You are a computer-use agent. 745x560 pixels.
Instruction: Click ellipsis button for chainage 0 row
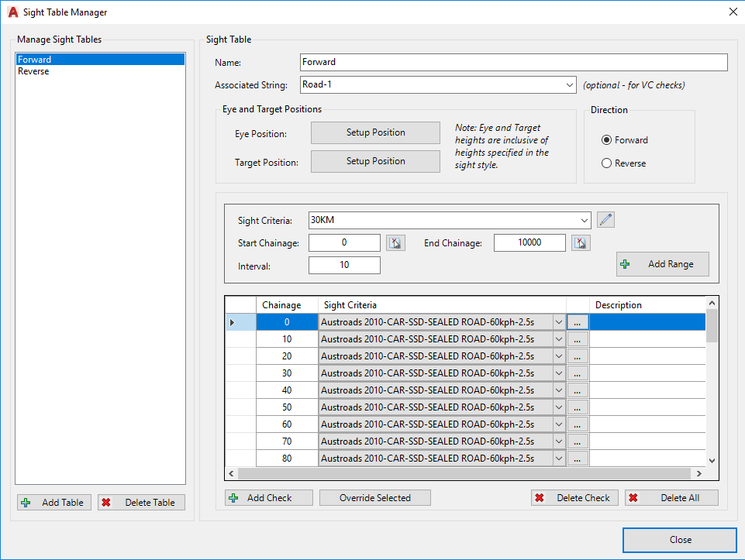point(578,322)
